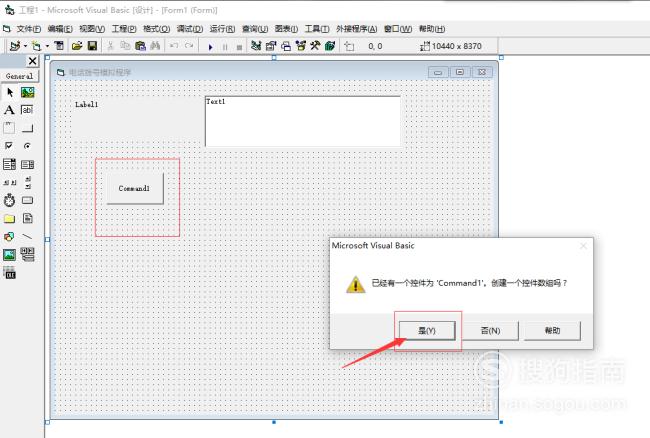Viewport: 650px width, 438px height.
Task: Open the Menu Editor from toolbar
Action: coord(59,46)
